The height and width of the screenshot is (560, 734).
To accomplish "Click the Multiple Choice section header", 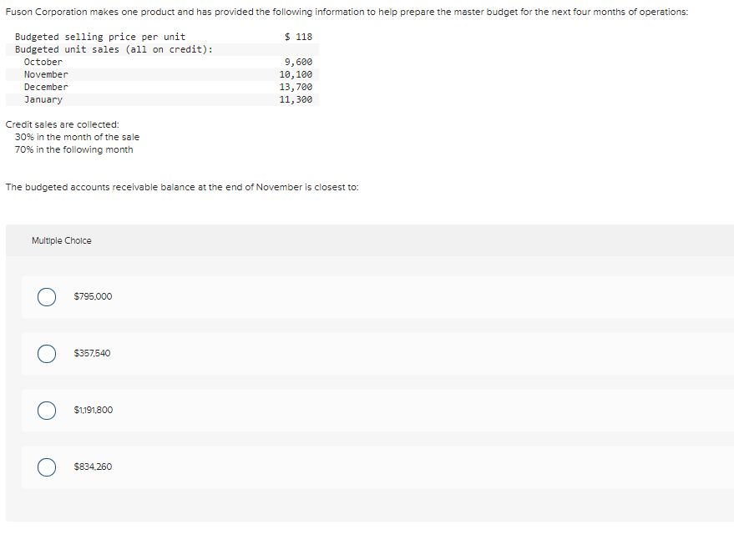I will 61,240.
